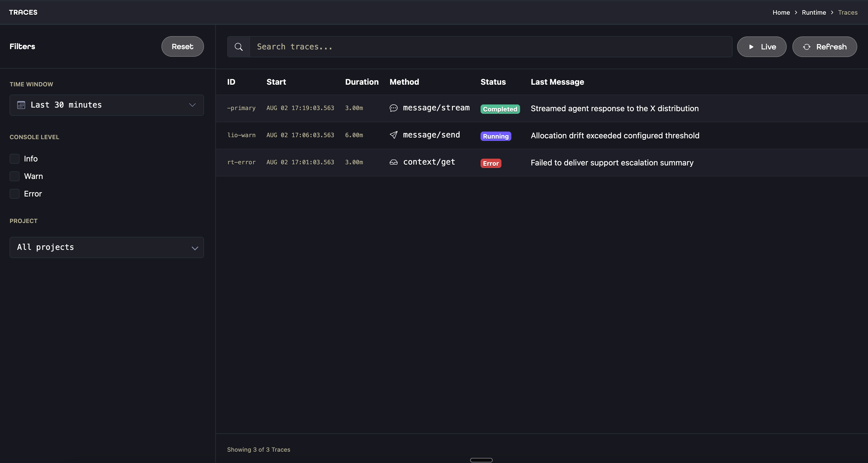This screenshot has height=463, width=868.
Task: Click message 'Allocation drift exceeded configured threshold'
Action: tap(615, 136)
